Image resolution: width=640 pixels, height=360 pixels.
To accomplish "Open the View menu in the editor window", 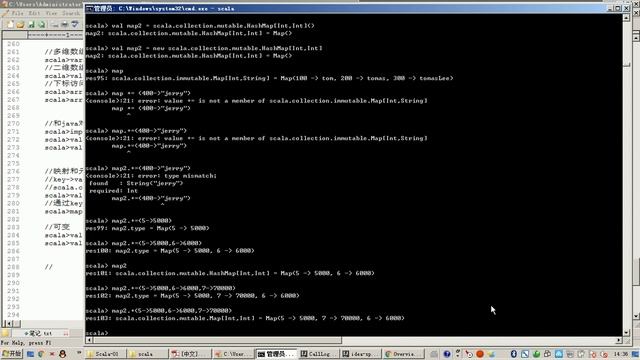I will pos(51,13).
